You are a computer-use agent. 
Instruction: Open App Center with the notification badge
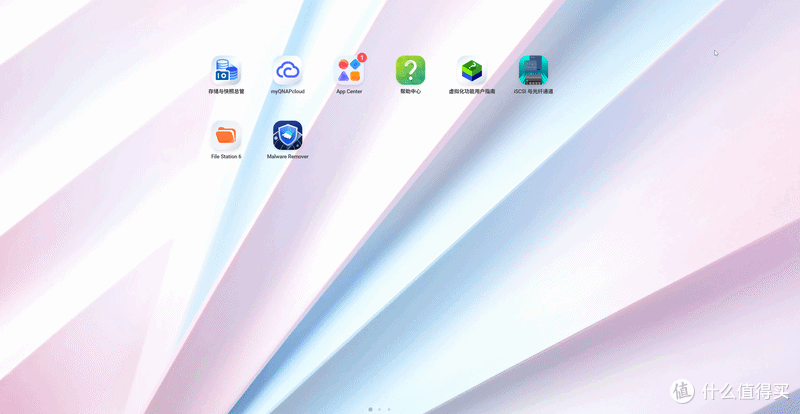coord(349,70)
